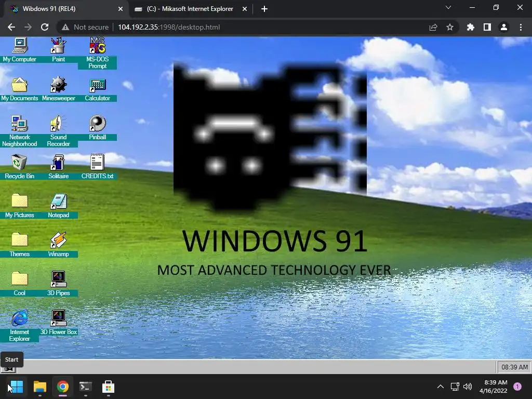Reload the current page
Image resolution: width=532 pixels, height=399 pixels.
45,27
